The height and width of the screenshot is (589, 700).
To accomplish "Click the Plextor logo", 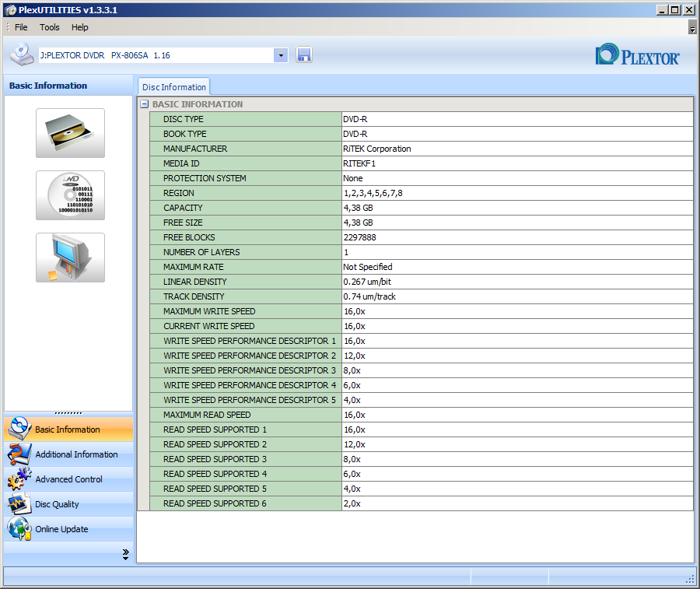I will 638,54.
